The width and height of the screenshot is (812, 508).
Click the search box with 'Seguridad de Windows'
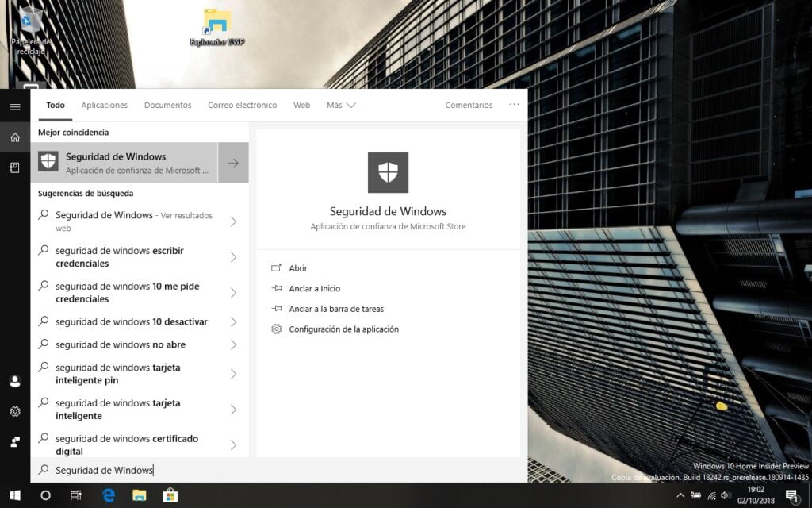click(x=278, y=470)
